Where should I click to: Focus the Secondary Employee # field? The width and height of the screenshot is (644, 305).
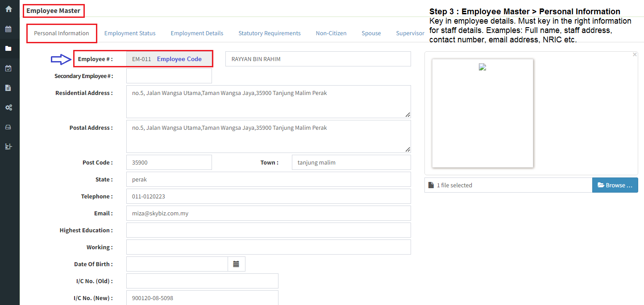click(x=169, y=76)
